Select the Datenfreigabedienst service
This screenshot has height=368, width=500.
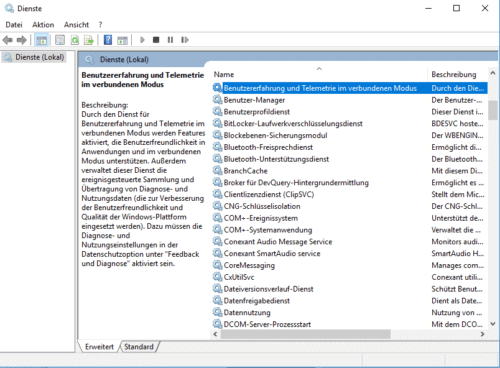point(257,301)
